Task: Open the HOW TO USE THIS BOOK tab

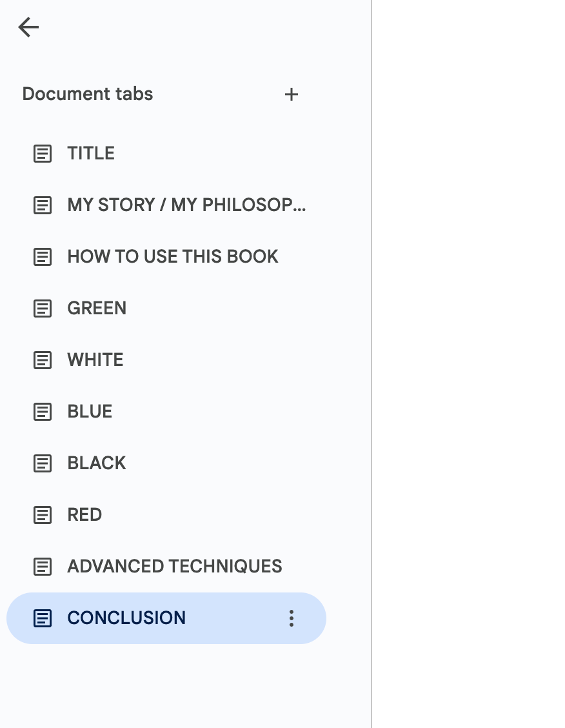Action: 166,257
